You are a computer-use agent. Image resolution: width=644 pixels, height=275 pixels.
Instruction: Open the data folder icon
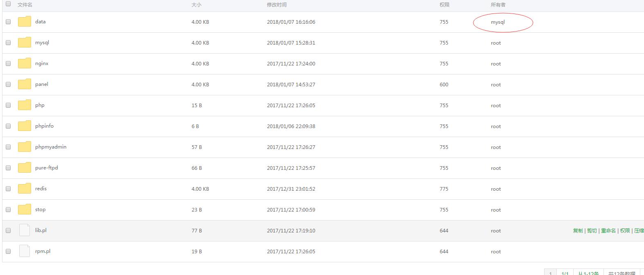(x=25, y=22)
